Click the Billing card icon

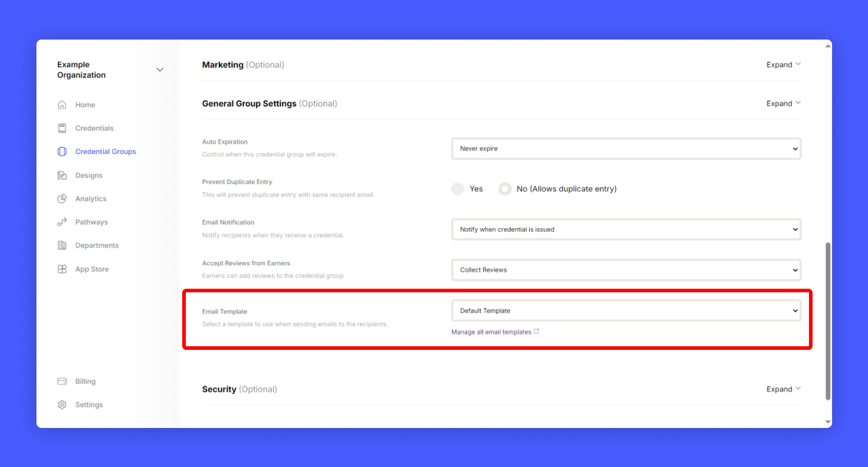click(62, 381)
